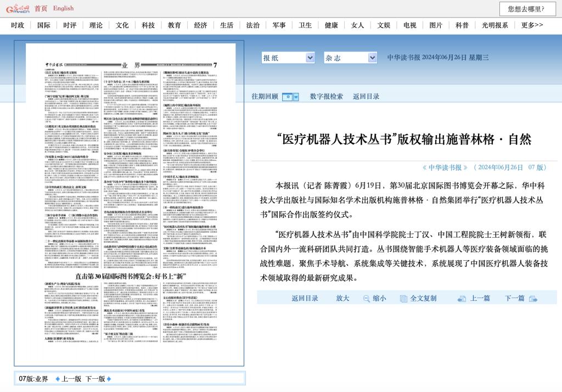The width and height of the screenshot is (562, 392).
Task: Open the 卫生 section
Action: coord(305,25)
